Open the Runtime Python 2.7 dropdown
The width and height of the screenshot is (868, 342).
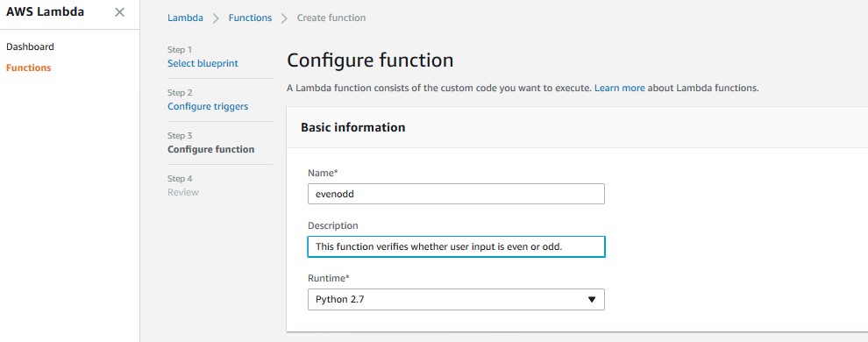coord(456,299)
